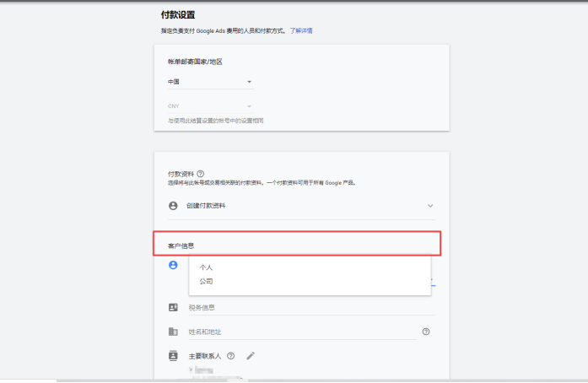This screenshot has width=588, height=383.
Task: Open the CNY currency dropdown
Action: (211, 106)
